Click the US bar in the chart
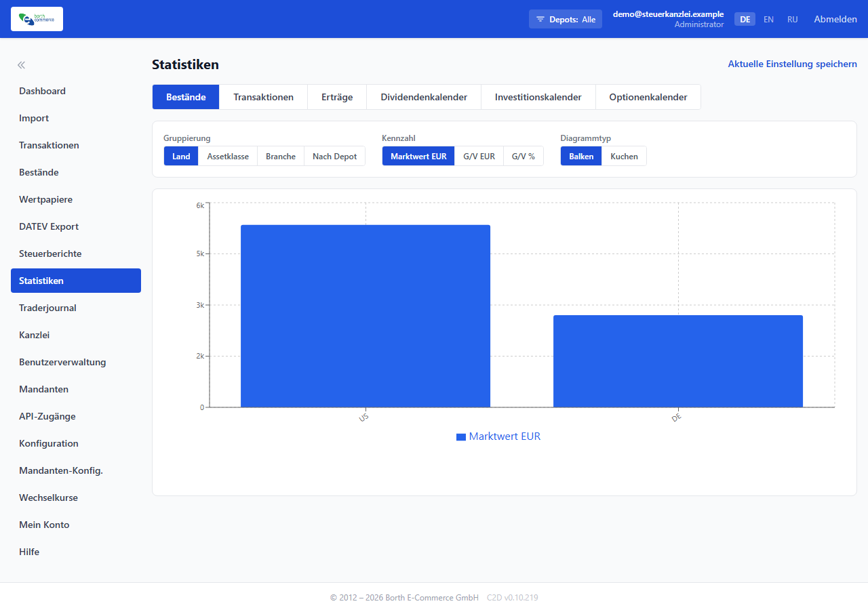 [366, 316]
